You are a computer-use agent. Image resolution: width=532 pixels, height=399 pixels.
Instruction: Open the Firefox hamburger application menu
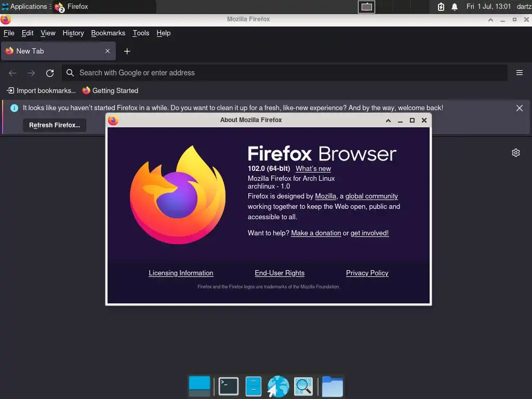pos(520,73)
